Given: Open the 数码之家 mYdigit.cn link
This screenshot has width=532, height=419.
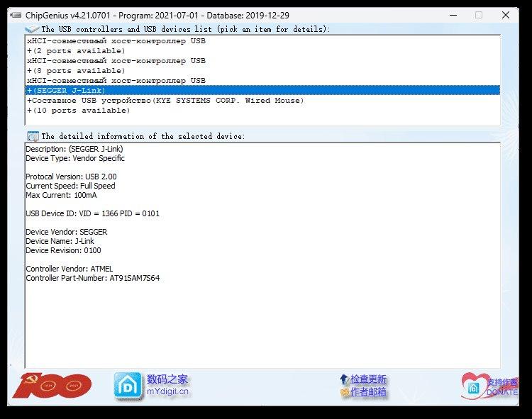Looking at the screenshot, I should (x=167, y=385).
